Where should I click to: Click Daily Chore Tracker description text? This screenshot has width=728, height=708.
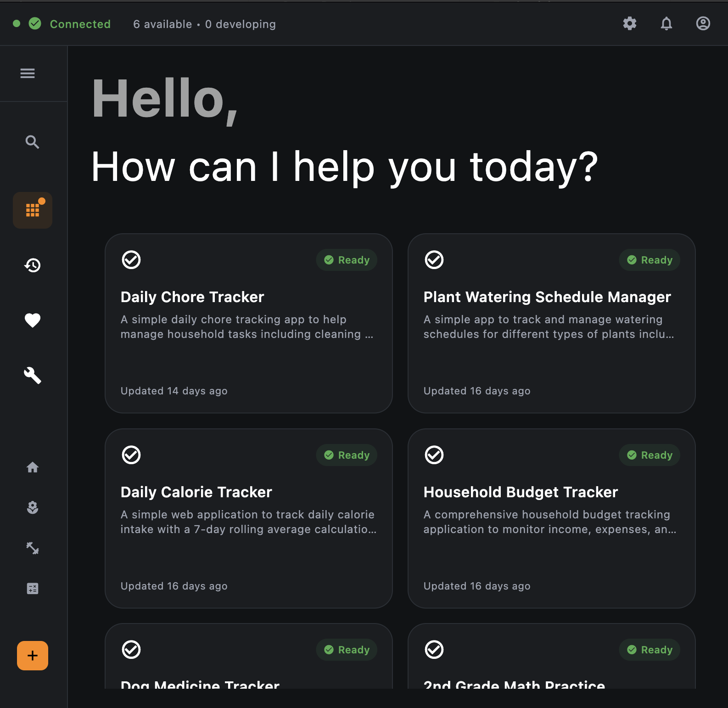click(x=247, y=327)
